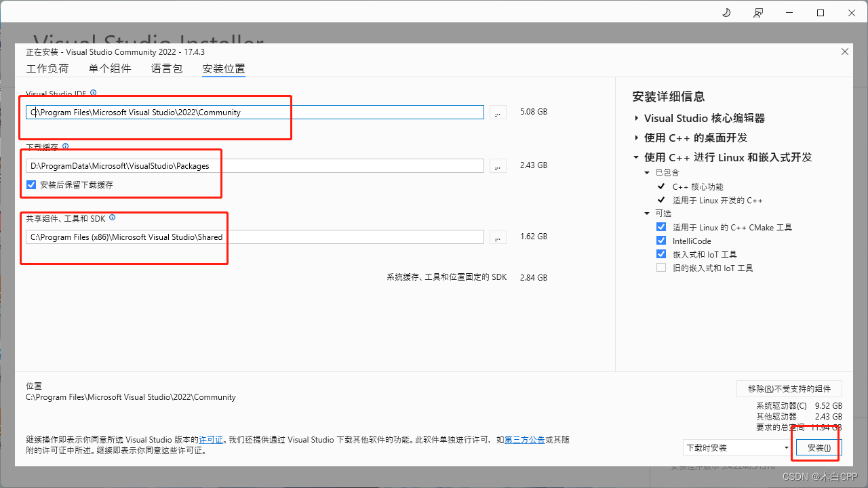Screen dimensions: 868x488
Task: Open the 下载时安装 dropdown
Action: (x=737, y=447)
